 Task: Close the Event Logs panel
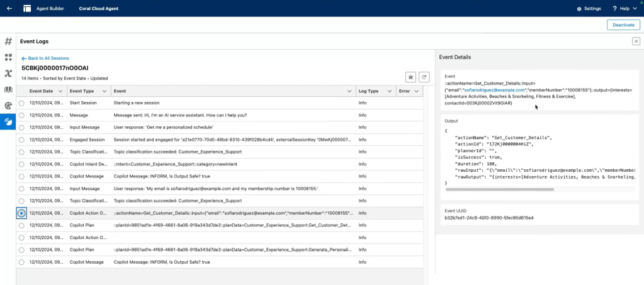coord(635,41)
